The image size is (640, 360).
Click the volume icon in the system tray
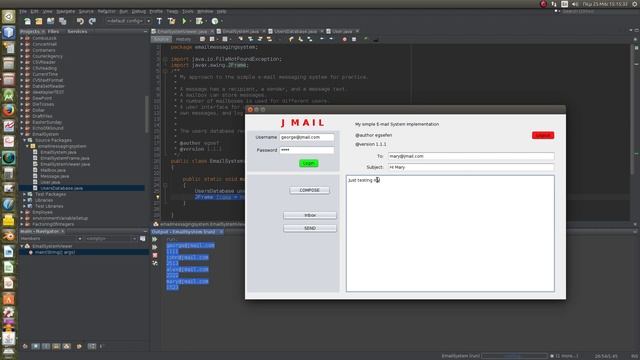pos(575,4)
